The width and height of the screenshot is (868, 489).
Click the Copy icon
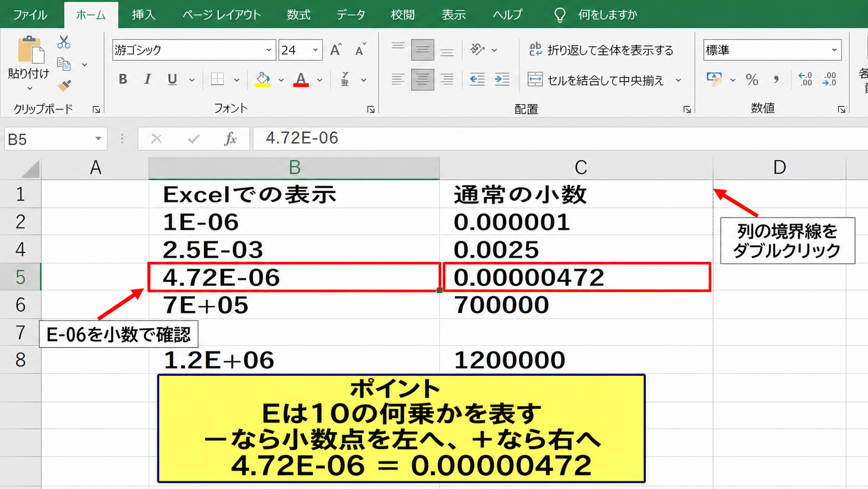pos(64,64)
